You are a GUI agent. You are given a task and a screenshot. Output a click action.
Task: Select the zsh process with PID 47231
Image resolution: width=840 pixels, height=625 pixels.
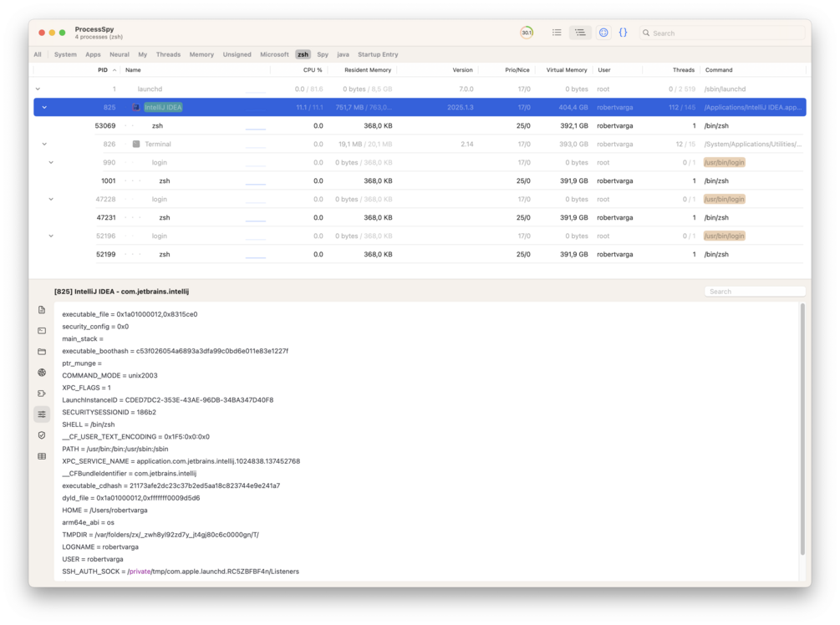pos(419,218)
